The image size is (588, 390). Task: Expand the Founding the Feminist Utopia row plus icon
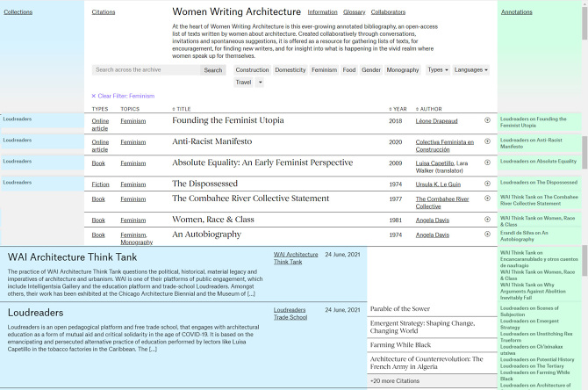pos(487,120)
